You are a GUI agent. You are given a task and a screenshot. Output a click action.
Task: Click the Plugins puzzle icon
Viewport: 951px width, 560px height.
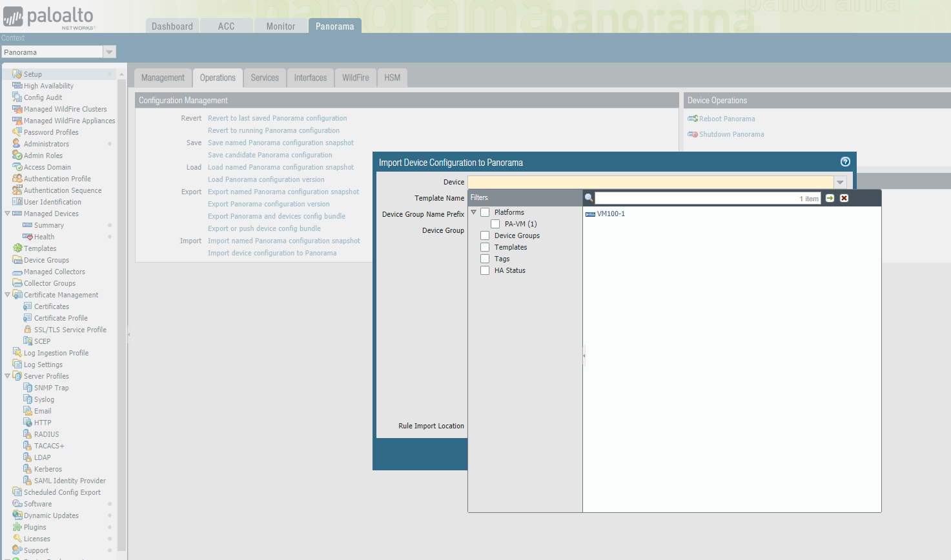pos(17,527)
